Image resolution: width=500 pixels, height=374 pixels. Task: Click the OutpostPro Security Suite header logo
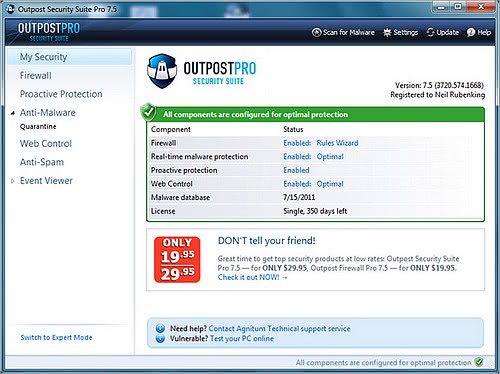tap(49, 32)
